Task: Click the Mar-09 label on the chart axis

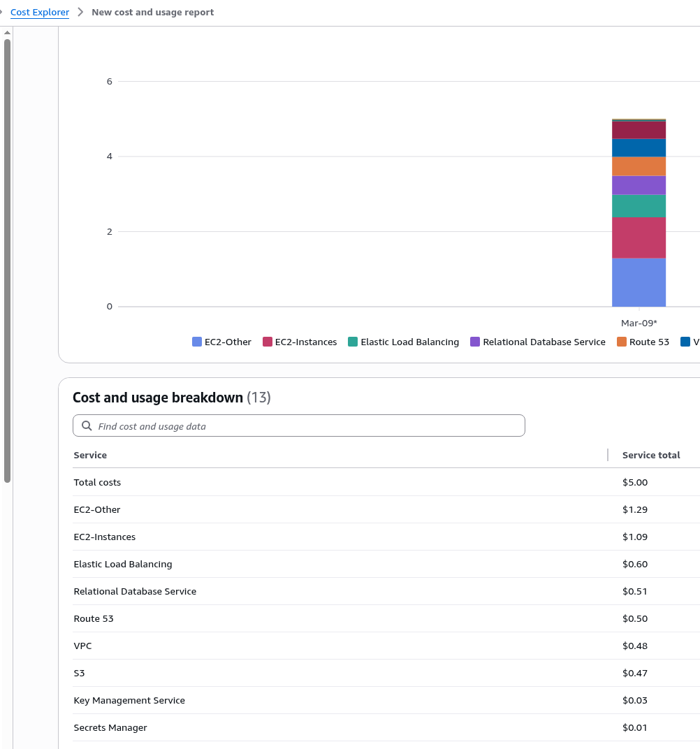Action: pos(639,323)
